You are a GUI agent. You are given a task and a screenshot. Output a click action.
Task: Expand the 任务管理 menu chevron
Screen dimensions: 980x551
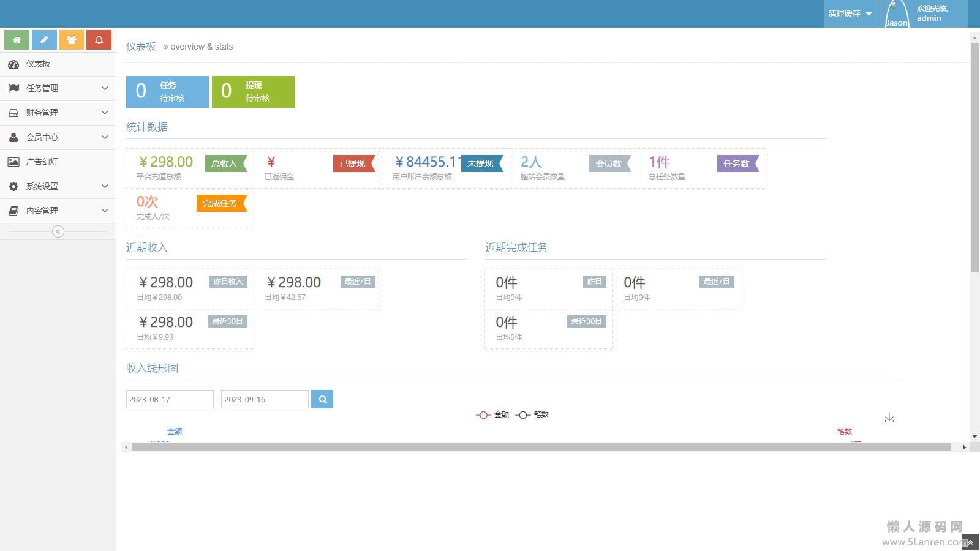105,88
